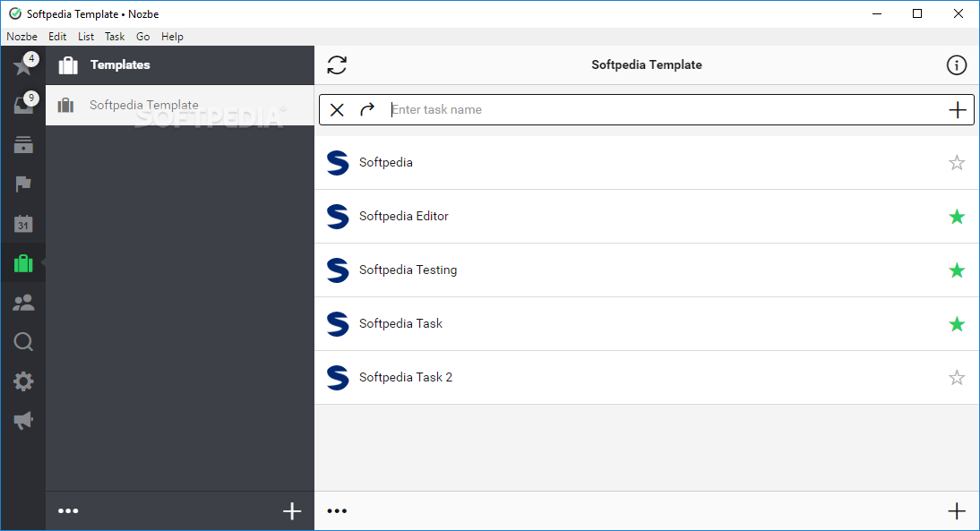Open the Calendar icon in sidebar
The width and height of the screenshot is (980, 531).
[x=23, y=224]
